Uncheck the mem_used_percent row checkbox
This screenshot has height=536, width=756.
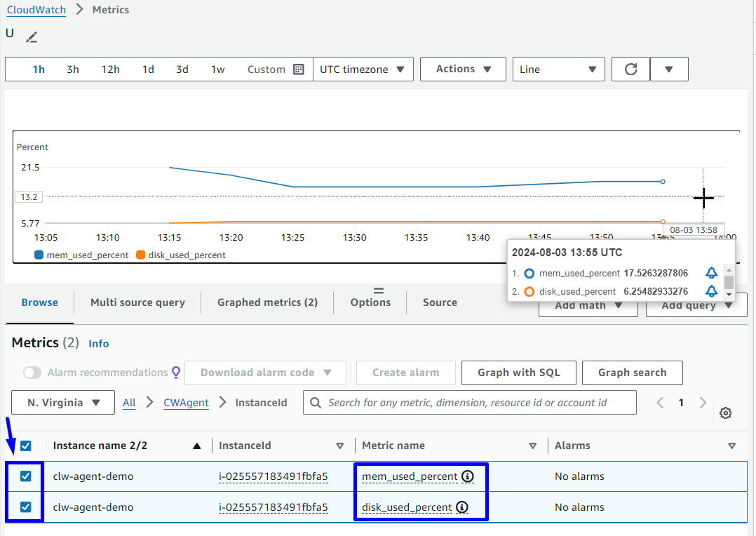26,476
